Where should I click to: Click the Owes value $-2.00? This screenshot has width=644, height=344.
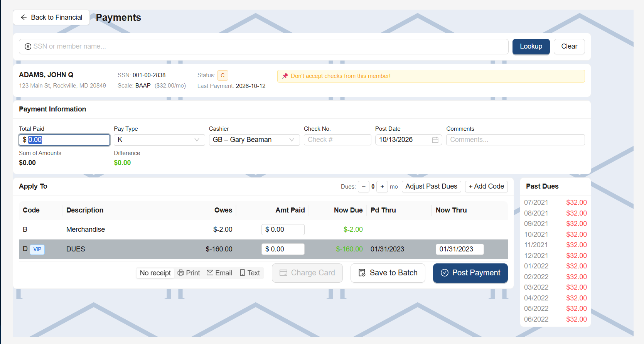click(223, 230)
